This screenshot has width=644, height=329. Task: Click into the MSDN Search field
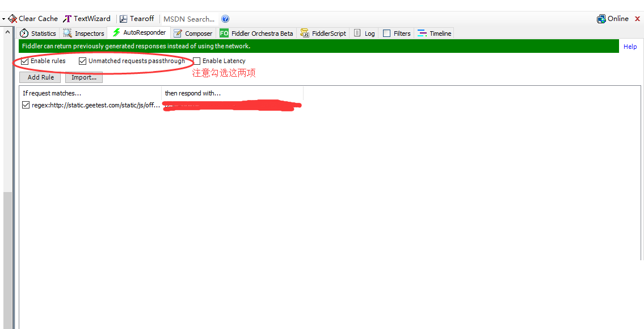tap(189, 19)
